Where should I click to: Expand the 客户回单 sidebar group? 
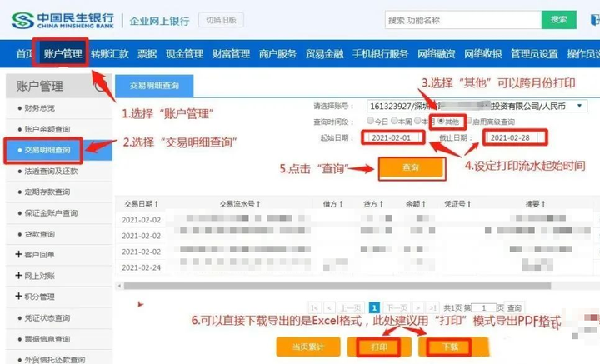tap(18, 254)
